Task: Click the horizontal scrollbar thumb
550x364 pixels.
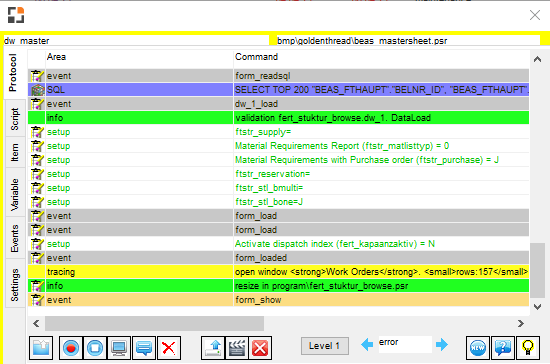Action: [154, 323]
